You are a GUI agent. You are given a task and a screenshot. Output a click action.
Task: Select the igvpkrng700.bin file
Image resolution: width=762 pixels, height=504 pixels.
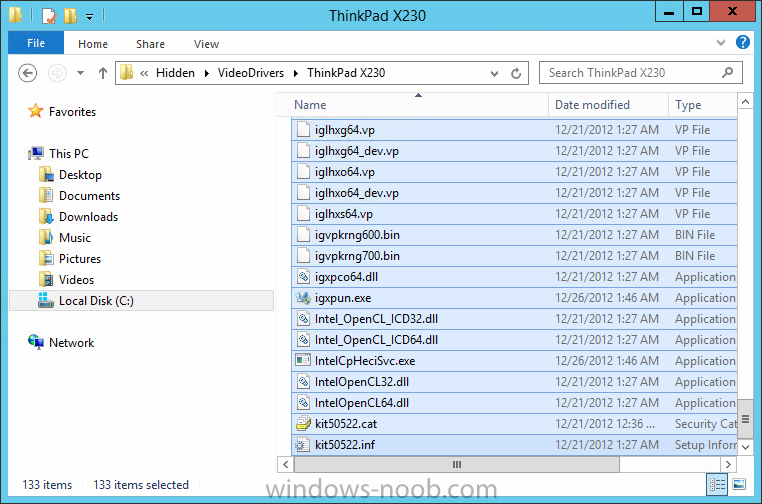(514, 256)
